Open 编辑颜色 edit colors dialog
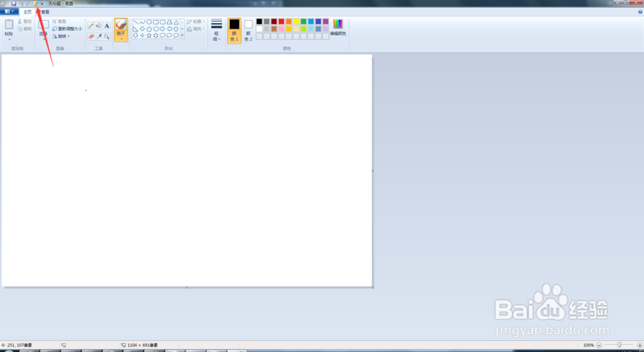Screen dimensions: 644x352 tap(338, 28)
